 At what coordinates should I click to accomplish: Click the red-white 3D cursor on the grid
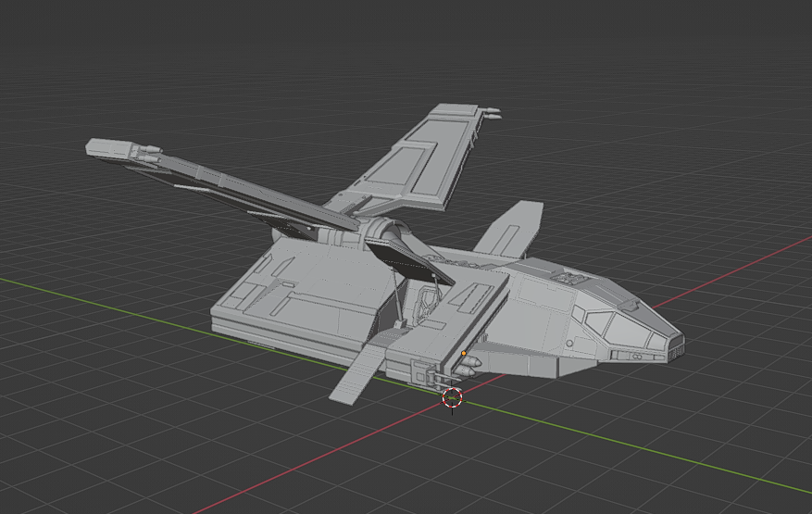click(x=452, y=398)
